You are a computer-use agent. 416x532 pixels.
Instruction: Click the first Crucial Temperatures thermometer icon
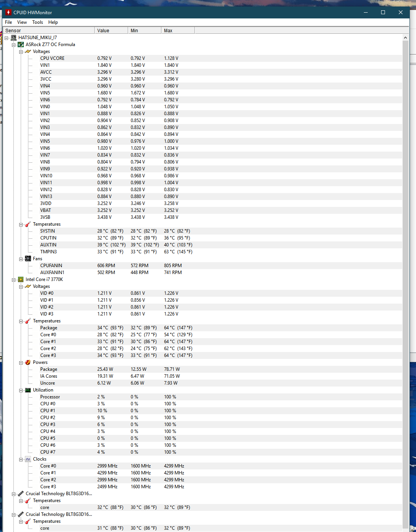(28, 501)
